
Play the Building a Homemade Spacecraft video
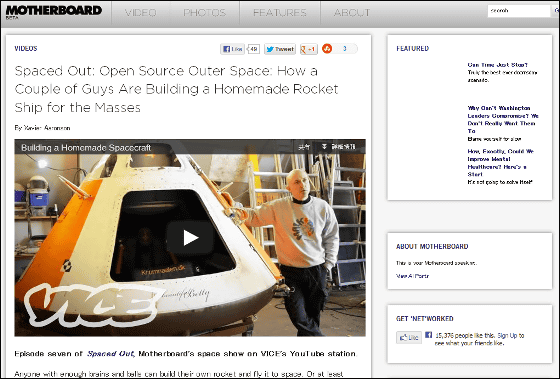click(x=190, y=238)
